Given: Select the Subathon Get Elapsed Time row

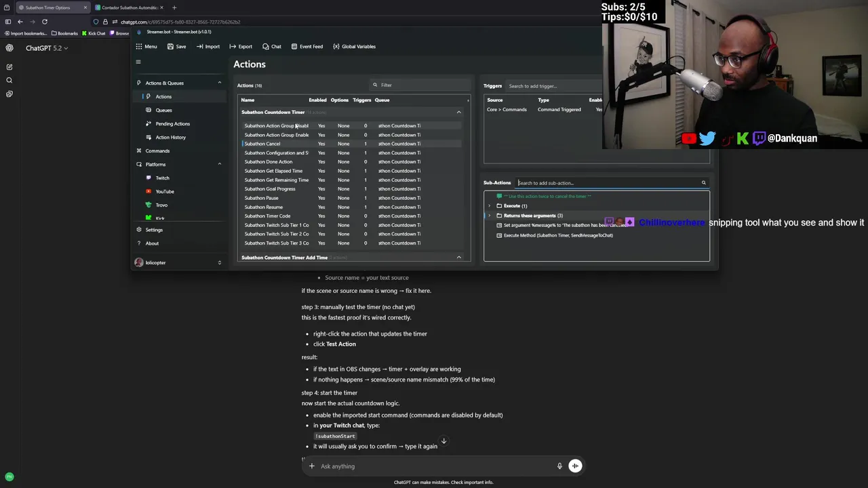Looking at the screenshot, I should pos(351,171).
